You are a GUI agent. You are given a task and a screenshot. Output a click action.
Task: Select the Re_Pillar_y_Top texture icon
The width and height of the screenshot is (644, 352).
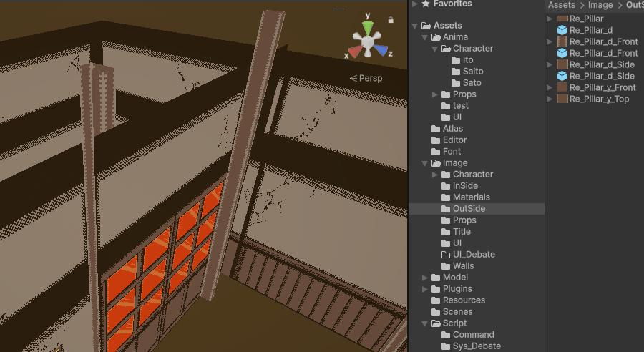click(x=562, y=99)
